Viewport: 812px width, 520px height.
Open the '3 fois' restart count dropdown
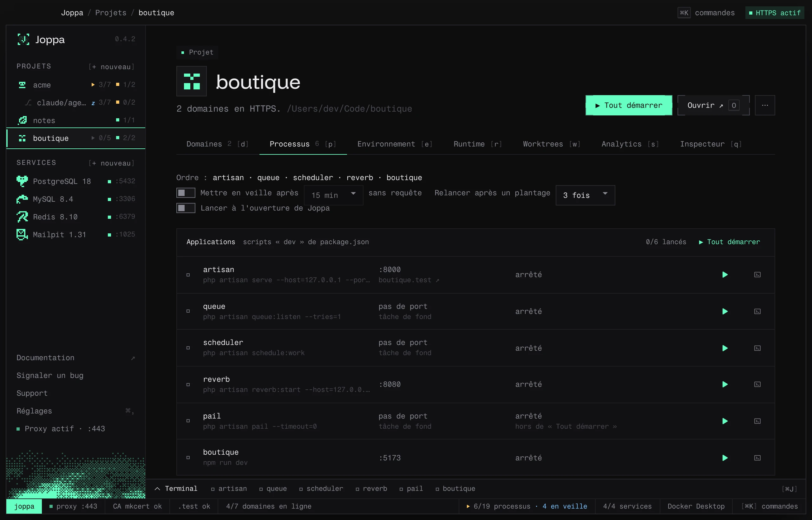pos(585,195)
